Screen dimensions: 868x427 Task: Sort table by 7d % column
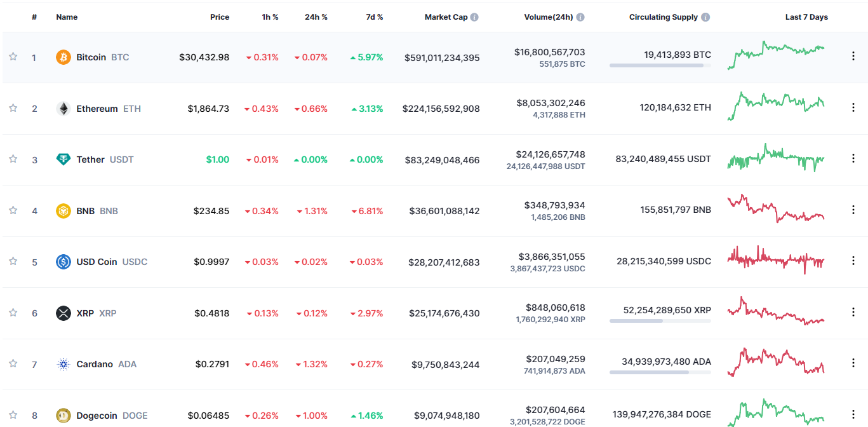pos(374,17)
